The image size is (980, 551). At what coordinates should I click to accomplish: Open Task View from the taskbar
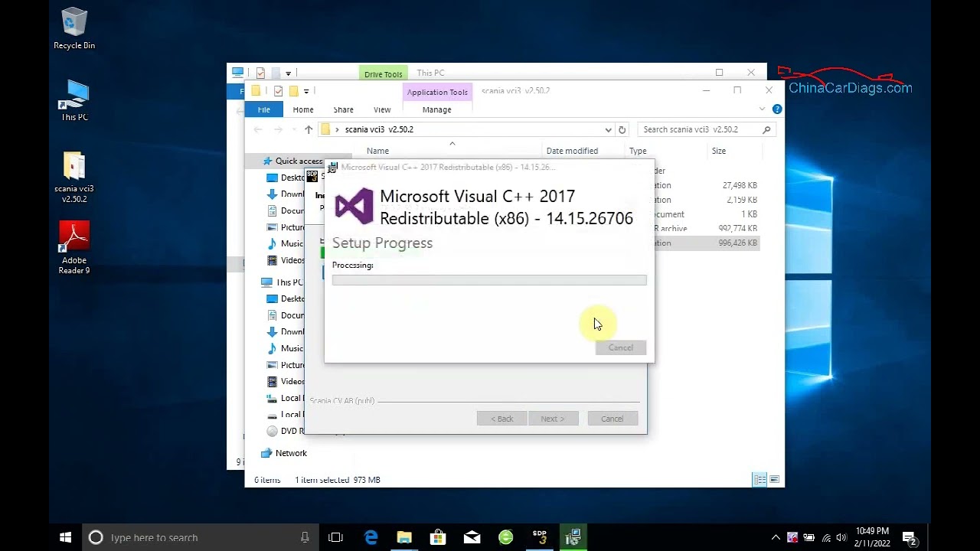point(335,537)
